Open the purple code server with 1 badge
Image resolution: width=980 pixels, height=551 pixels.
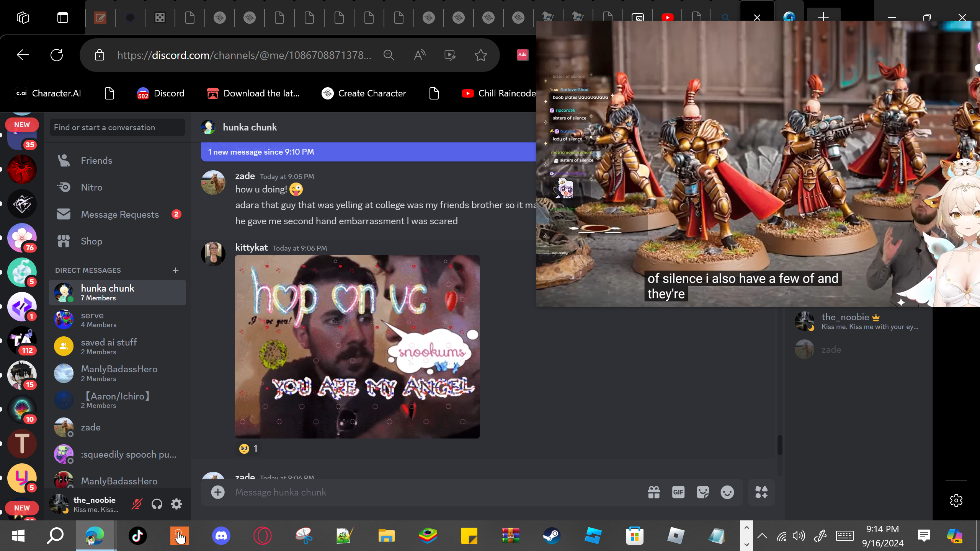pyautogui.click(x=22, y=306)
